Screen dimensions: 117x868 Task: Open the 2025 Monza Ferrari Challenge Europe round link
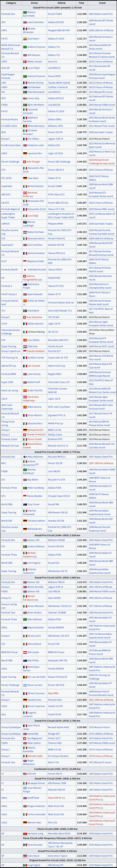pos(101,162)
